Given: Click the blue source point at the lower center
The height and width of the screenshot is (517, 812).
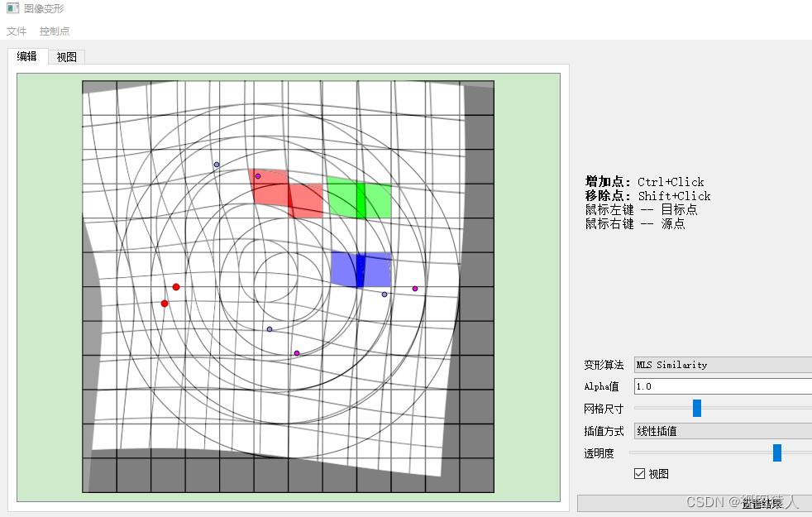Looking at the screenshot, I should [270, 329].
